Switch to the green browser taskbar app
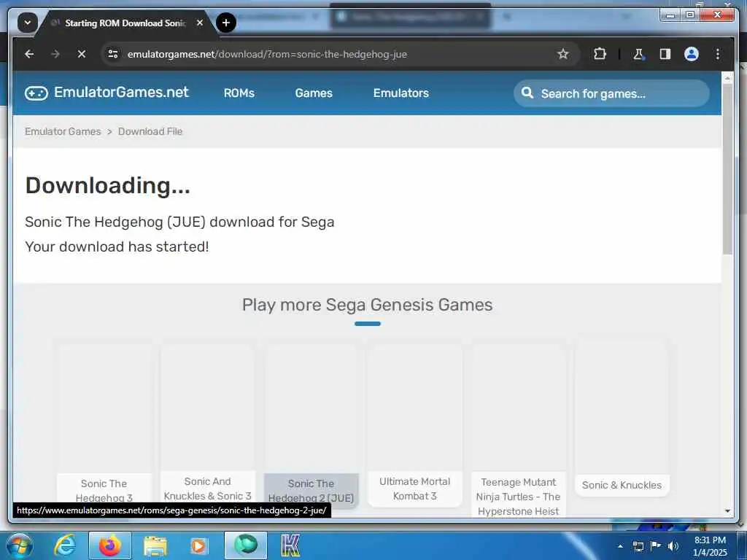Image resolution: width=747 pixels, height=560 pixels. pyautogui.click(x=246, y=545)
